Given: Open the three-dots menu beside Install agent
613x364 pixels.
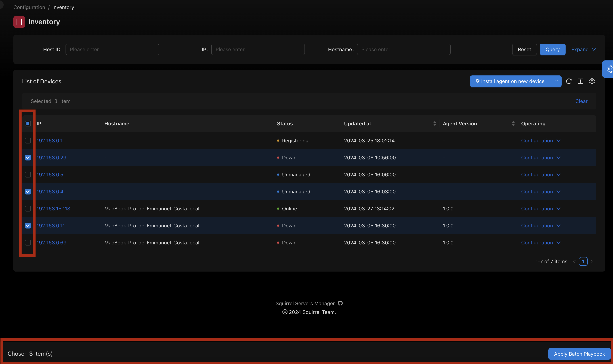Looking at the screenshot, I should click(556, 81).
